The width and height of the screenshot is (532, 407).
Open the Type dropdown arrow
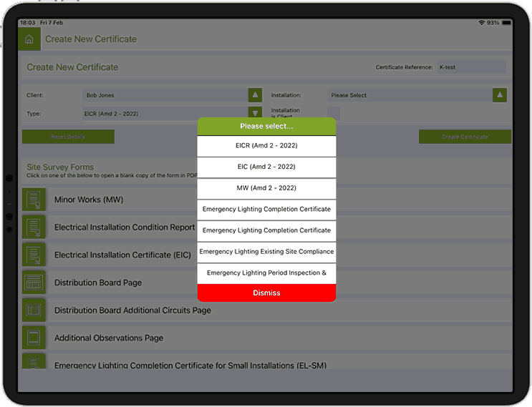coord(255,113)
